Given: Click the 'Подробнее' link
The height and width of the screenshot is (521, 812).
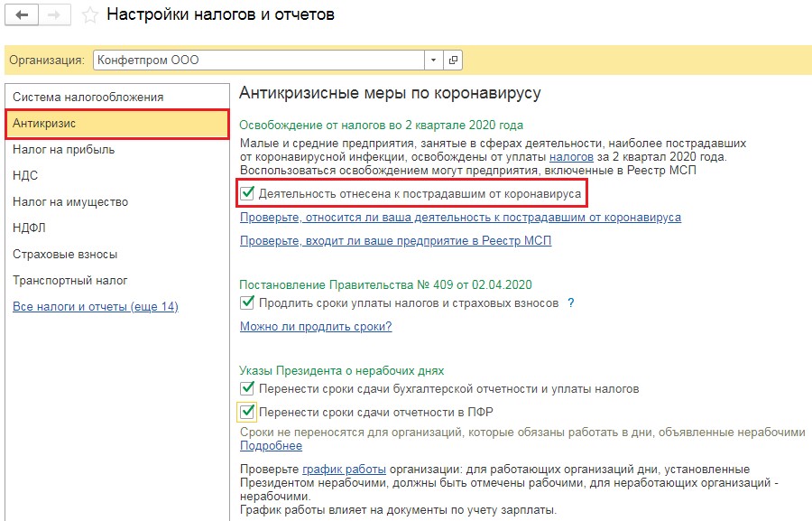Looking at the screenshot, I should click(x=271, y=446).
